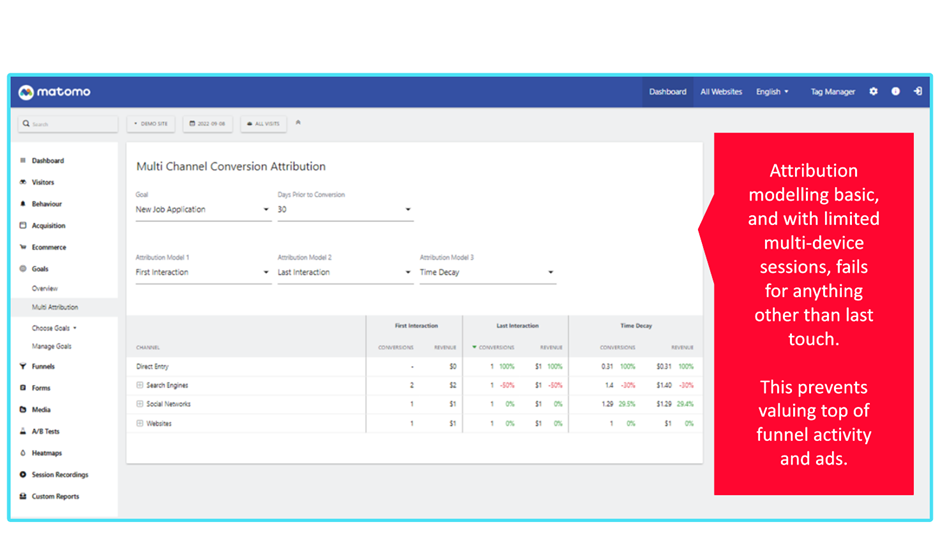Click the Forms sidebar icon
This screenshot has width=940, height=546.
point(23,388)
